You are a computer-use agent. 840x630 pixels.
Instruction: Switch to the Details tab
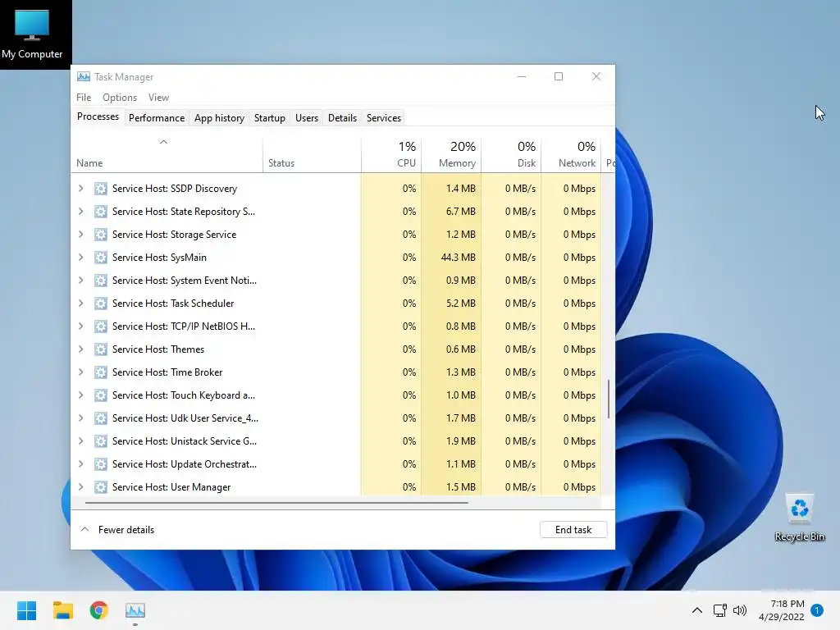(342, 118)
